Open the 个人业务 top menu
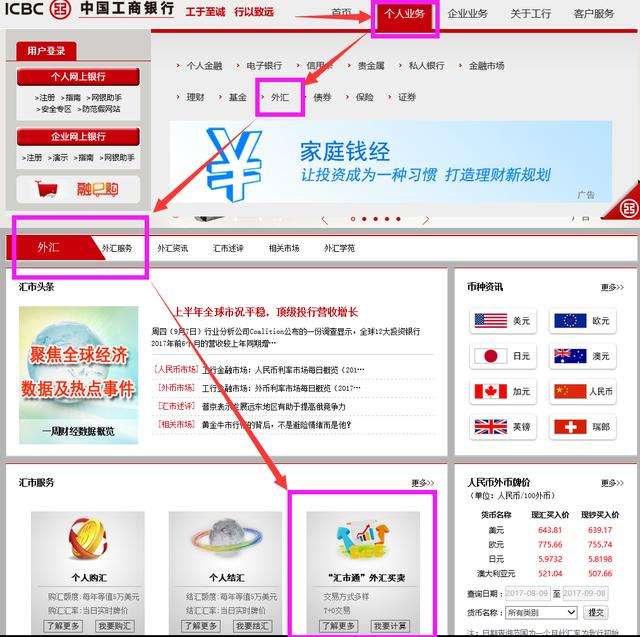 click(405, 14)
